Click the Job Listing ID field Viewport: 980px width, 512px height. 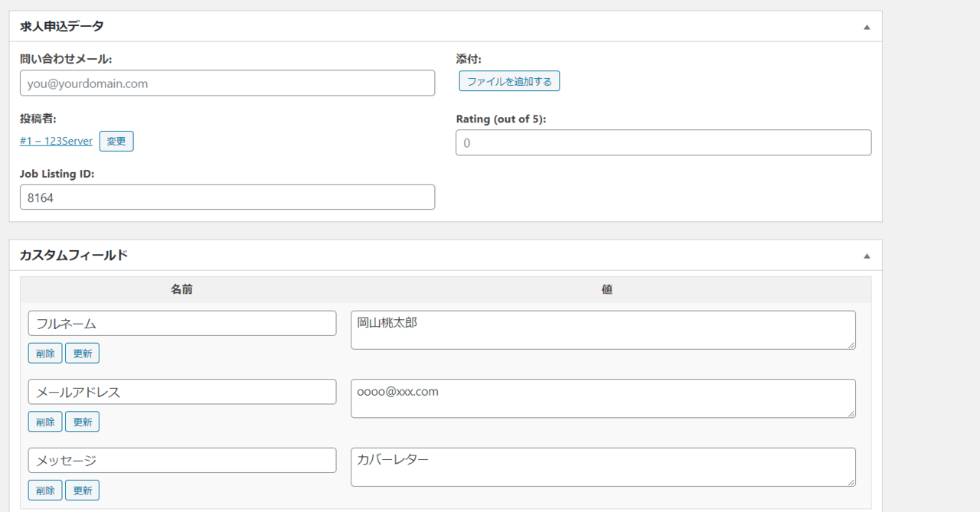click(227, 197)
